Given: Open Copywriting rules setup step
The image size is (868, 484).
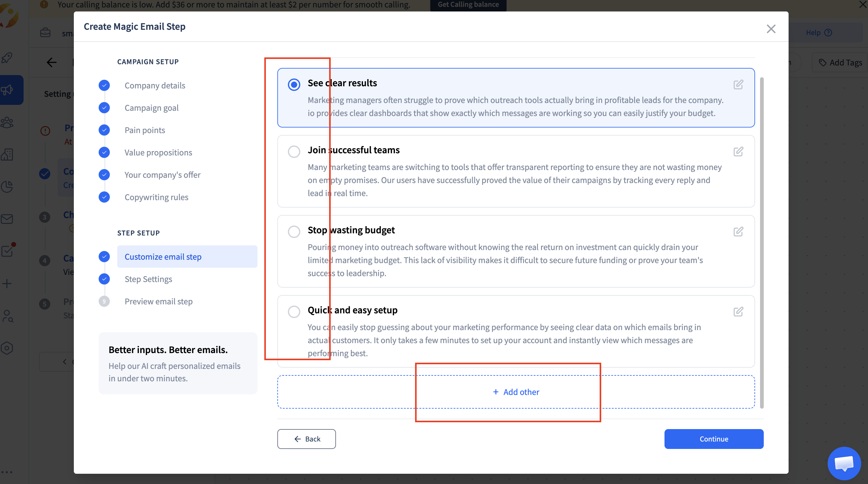Looking at the screenshot, I should coord(156,197).
